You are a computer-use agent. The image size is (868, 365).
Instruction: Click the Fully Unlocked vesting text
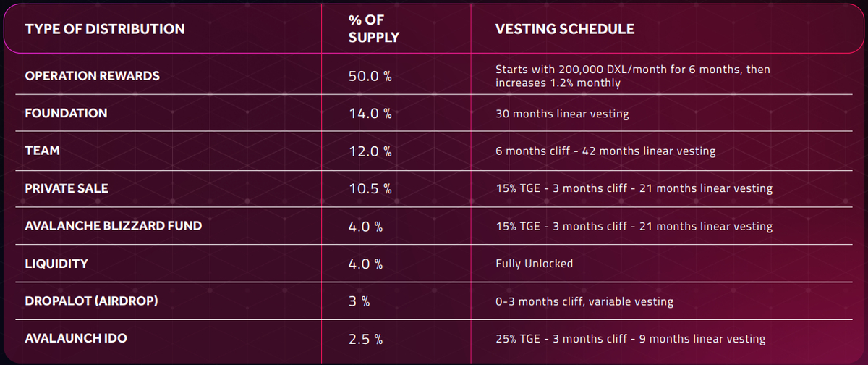coord(534,264)
